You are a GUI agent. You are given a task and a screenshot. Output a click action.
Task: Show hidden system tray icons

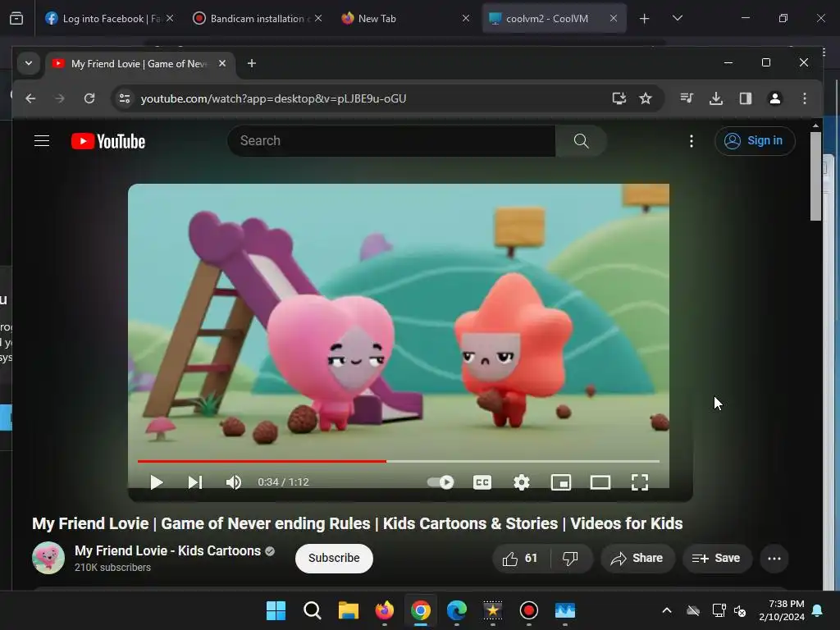[667, 610]
